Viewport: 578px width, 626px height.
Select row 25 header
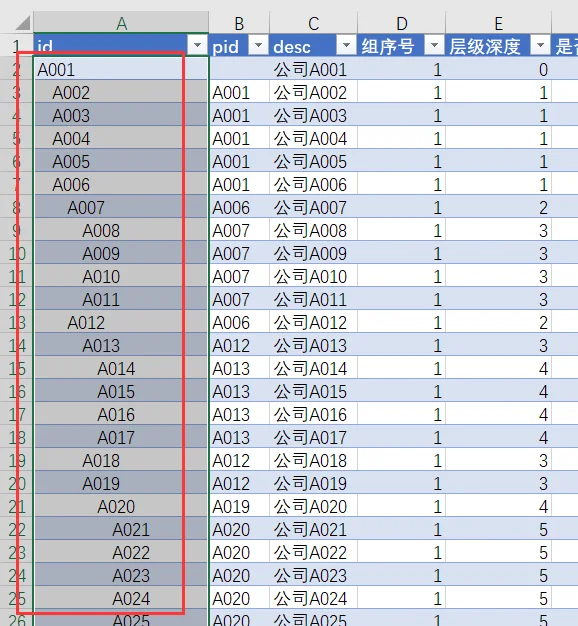click(17, 598)
